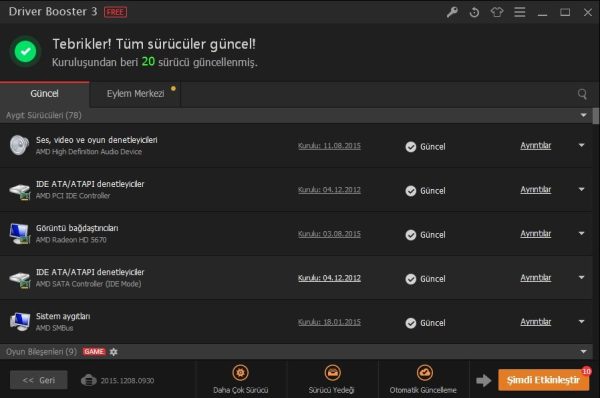Viewport: 600px width, 398px height.
Task: Expand dropdown arrow for AMD Audio Device row
Action: pos(582,145)
